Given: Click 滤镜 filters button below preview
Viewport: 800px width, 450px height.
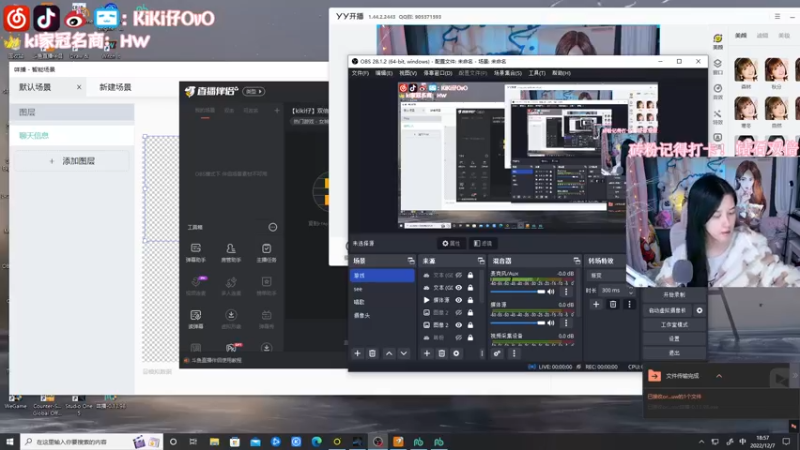Looking at the screenshot, I should coord(483,243).
